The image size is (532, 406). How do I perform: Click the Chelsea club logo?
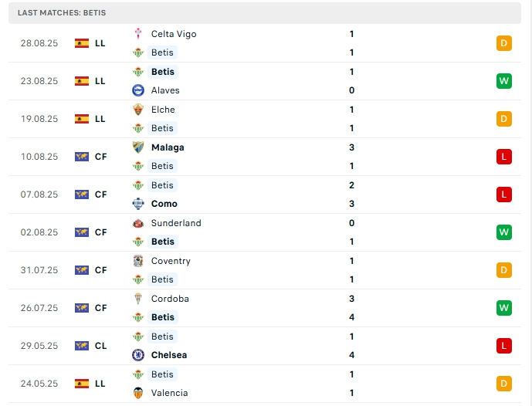click(x=138, y=355)
